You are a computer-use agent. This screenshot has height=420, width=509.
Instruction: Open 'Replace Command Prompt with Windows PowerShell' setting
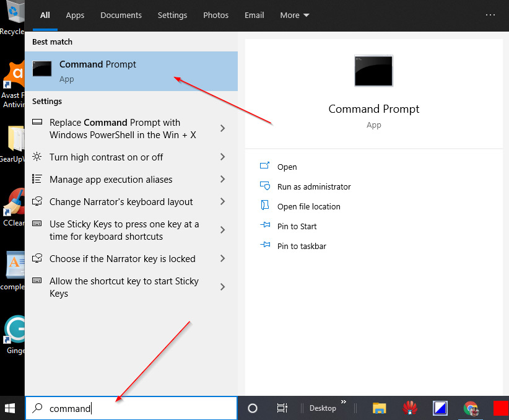click(131, 129)
